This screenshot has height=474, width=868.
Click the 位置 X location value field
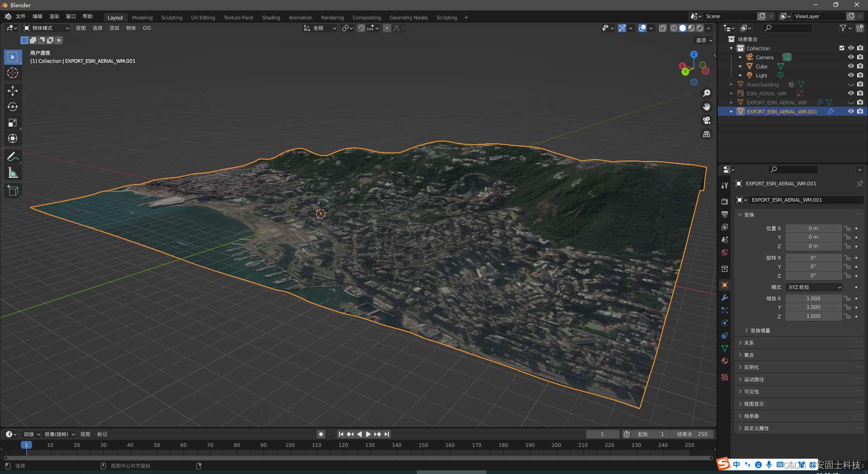[x=813, y=228]
